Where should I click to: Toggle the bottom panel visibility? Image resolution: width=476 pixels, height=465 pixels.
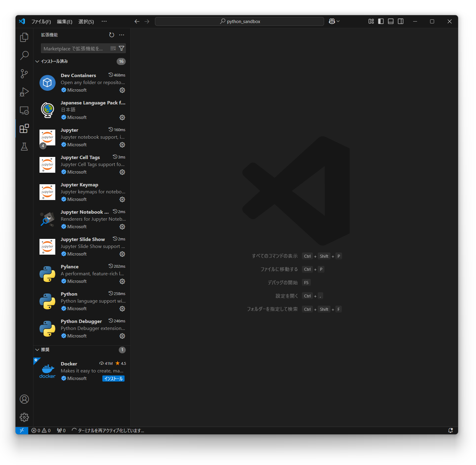coord(390,21)
